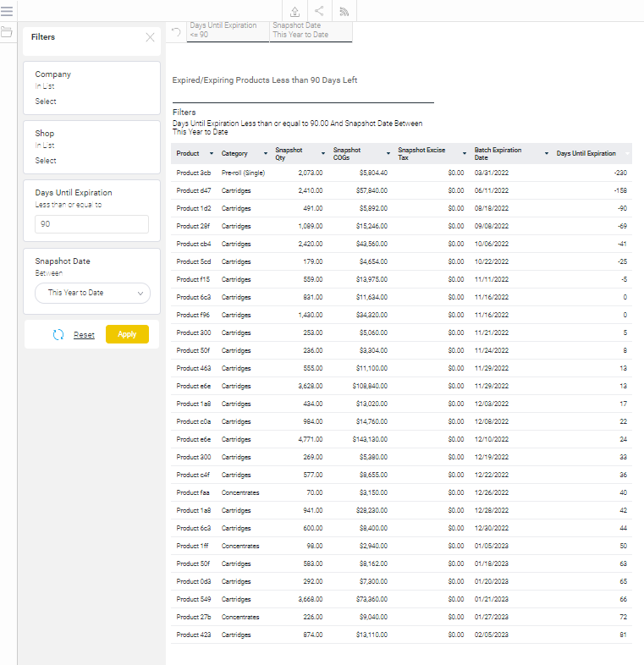Select Product f96 in the table
644x665 pixels.
(x=193, y=315)
